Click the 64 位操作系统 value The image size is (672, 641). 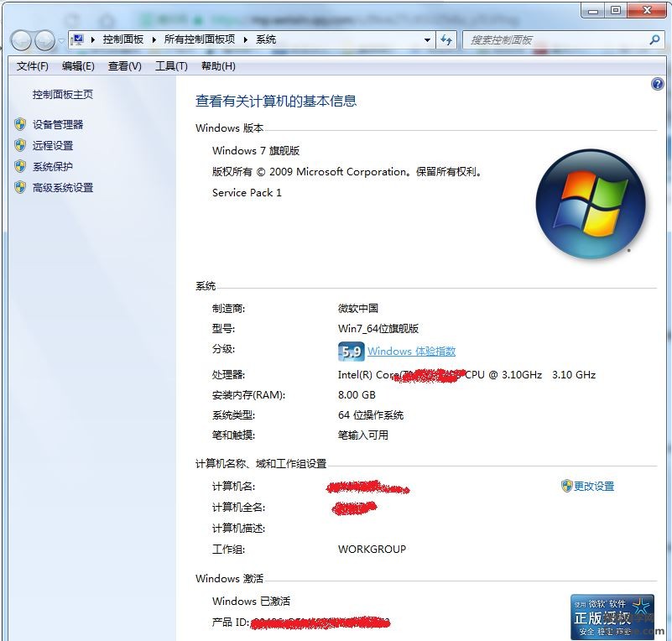(x=371, y=414)
